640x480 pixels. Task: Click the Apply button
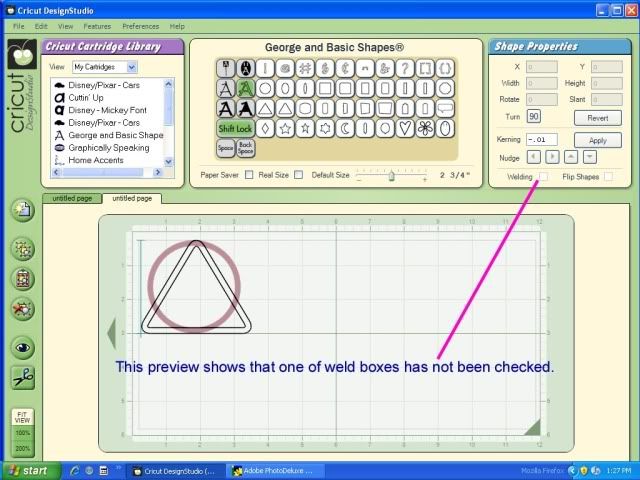click(x=598, y=140)
